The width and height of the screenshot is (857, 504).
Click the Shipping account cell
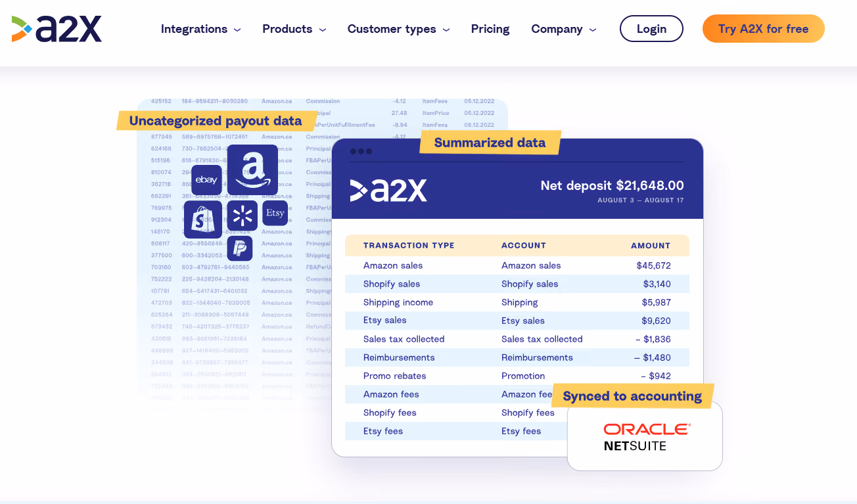tap(520, 302)
